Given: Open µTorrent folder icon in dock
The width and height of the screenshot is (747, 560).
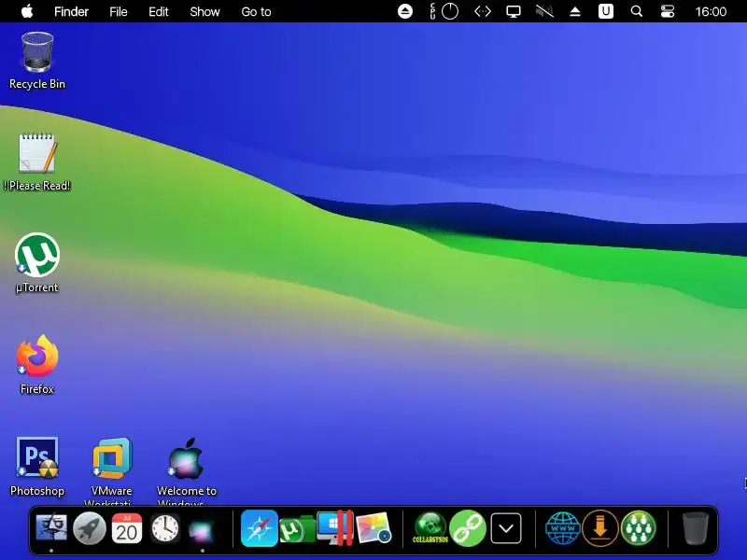Looking at the screenshot, I should pyautogui.click(x=297, y=529).
